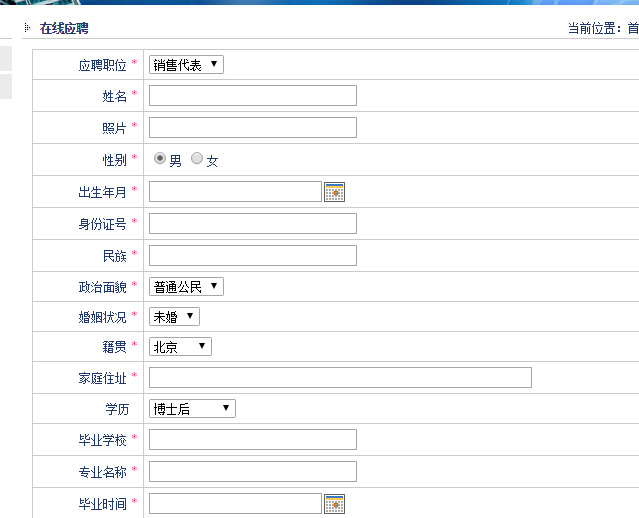The width and height of the screenshot is (639, 518).
Task: Open the 婚姻状况 dropdown
Action: [x=174, y=317]
